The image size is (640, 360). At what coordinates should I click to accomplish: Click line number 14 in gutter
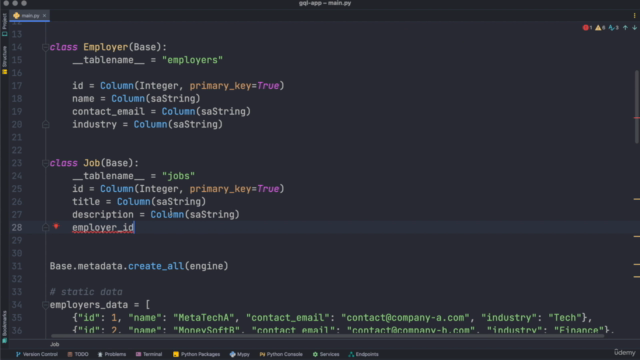17,47
